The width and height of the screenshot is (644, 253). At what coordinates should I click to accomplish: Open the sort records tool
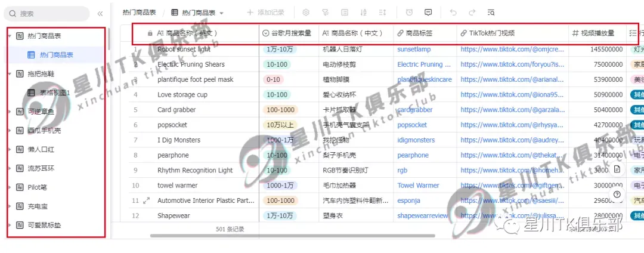point(364,13)
